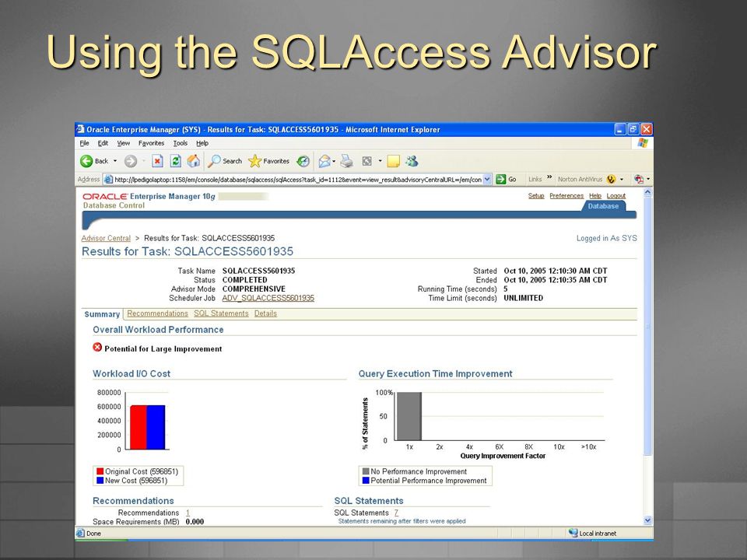Click the scrollbar up arrow
The width and height of the screenshot is (747, 560).
point(647,192)
